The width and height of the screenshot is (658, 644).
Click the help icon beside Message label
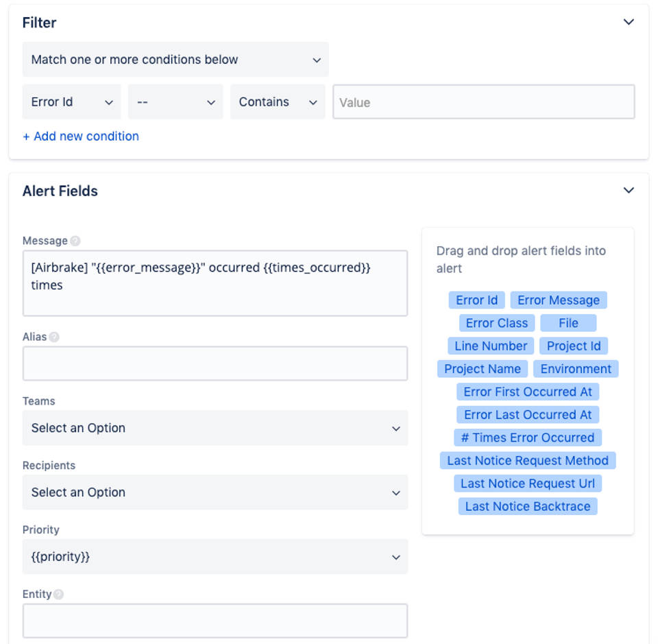[x=75, y=241]
